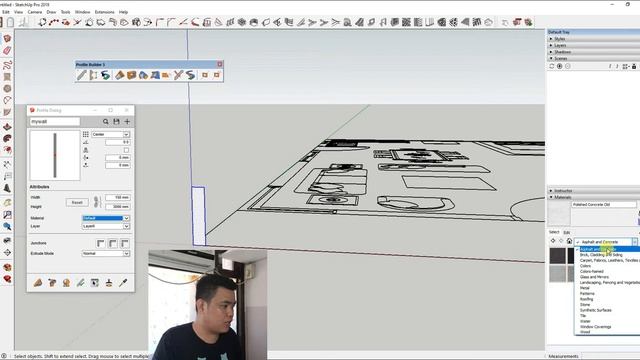Toggle the width-height chain link icon
This screenshot has width=640, height=360.
coord(97,202)
